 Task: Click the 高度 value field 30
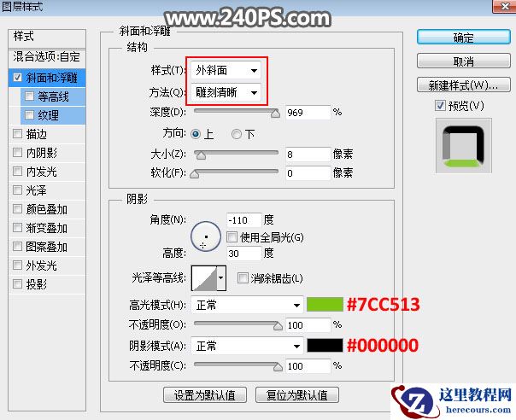click(x=243, y=254)
